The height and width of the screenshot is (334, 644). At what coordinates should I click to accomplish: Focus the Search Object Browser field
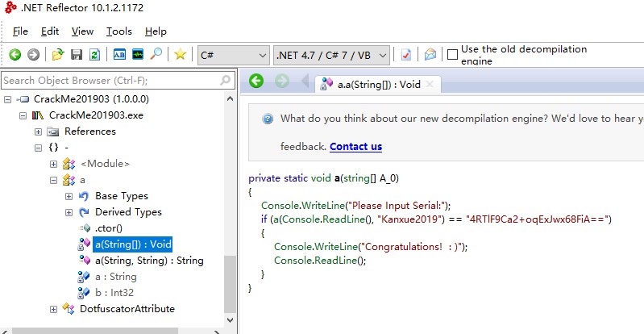(118, 80)
